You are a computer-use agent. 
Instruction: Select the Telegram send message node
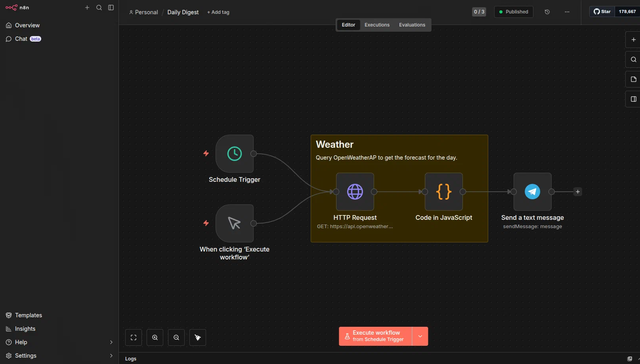pos(532,192)
